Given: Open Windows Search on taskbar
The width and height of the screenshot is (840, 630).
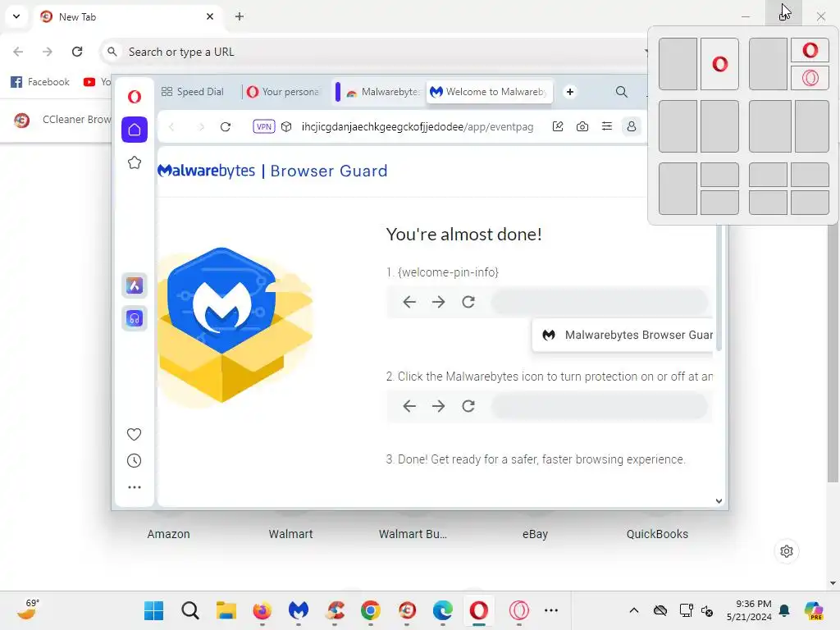Looking at the screenshot, I should point(190,610).
